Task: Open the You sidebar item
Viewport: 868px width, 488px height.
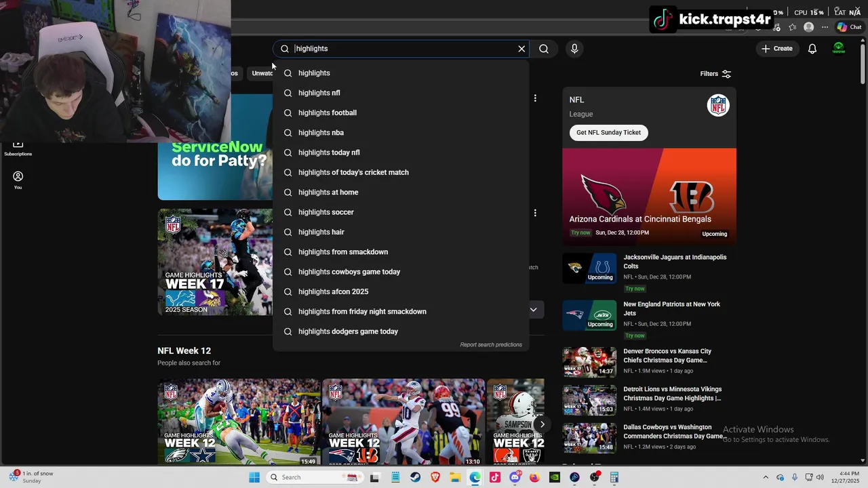Action: [x=18, y=180]
